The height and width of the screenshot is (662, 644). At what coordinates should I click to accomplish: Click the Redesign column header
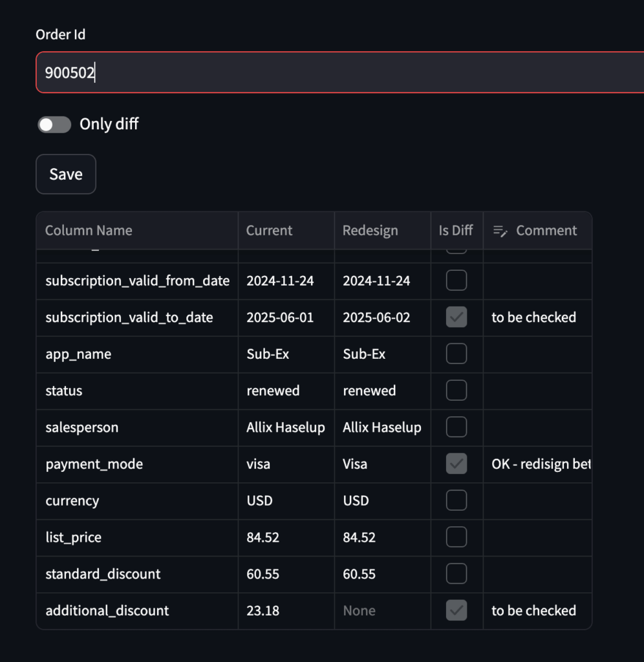pyautogui.click(x=383, y=231)
